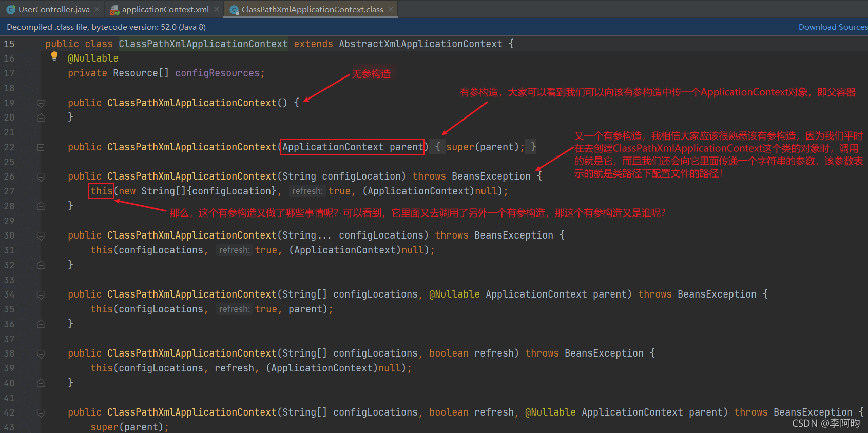
Task: Expand the folded constructor at line 22
Action: [x=41, y=147]
